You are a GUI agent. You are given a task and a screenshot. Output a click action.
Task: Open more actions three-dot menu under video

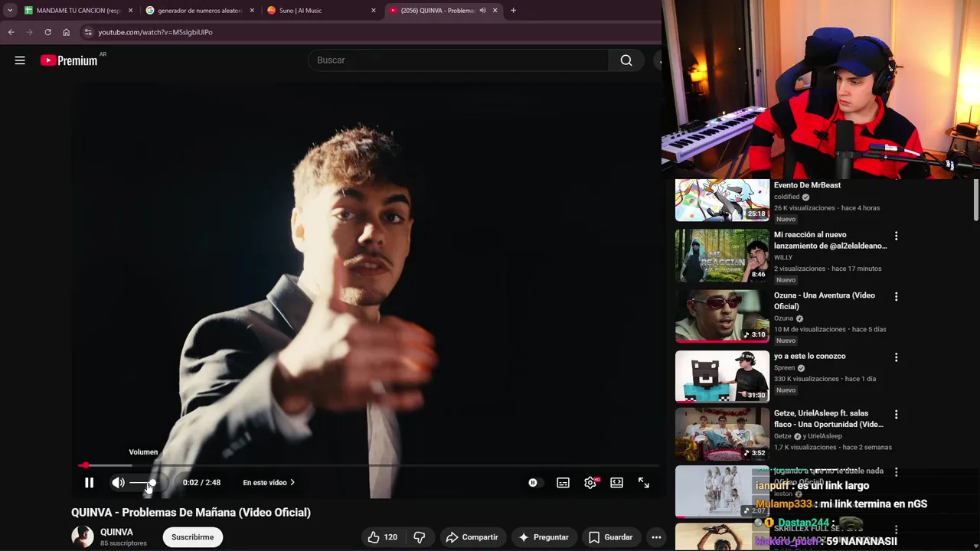[656, 537]
